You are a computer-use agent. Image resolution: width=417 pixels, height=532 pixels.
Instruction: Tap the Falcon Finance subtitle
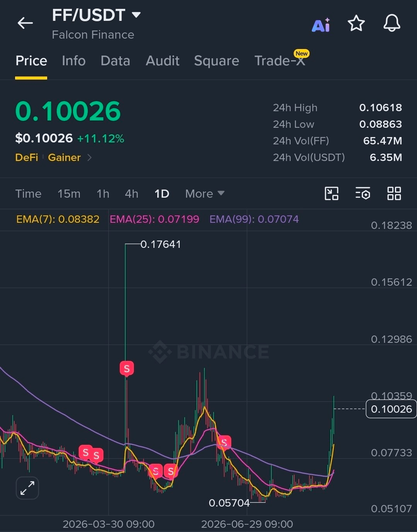point(93,35)
